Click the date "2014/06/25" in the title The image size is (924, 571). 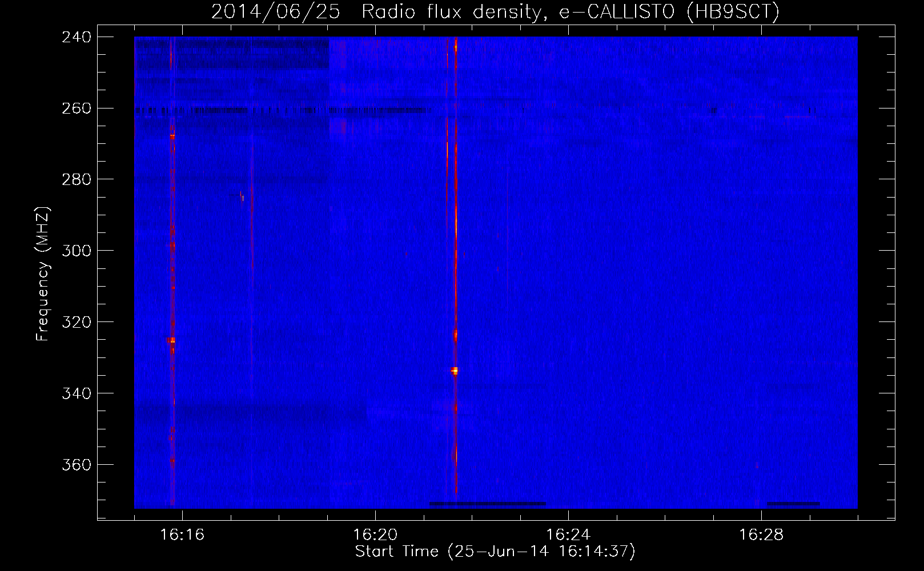pyautogui.click(x=276, y=11)
